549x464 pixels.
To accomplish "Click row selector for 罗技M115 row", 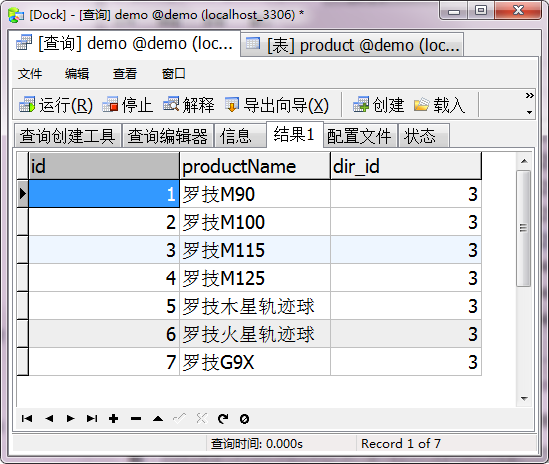I will [23, 250].
